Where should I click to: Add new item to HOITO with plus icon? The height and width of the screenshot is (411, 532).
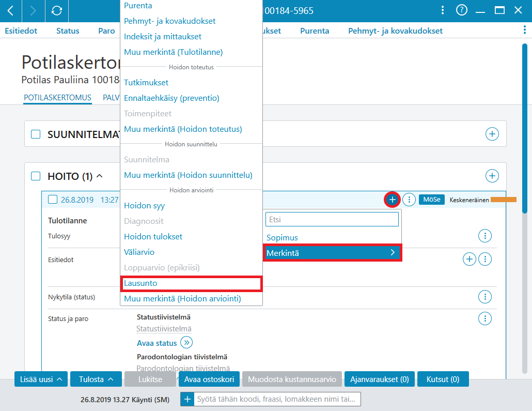[492, 176]
